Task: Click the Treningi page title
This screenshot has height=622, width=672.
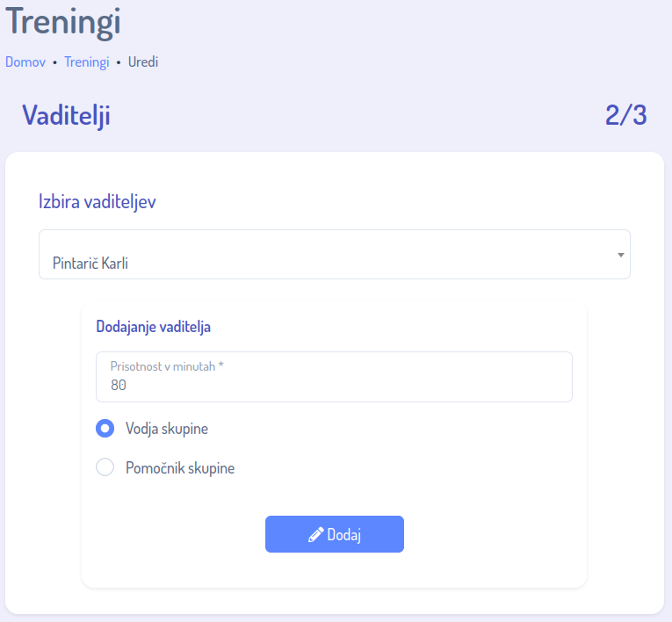Action: coord(63,22)
